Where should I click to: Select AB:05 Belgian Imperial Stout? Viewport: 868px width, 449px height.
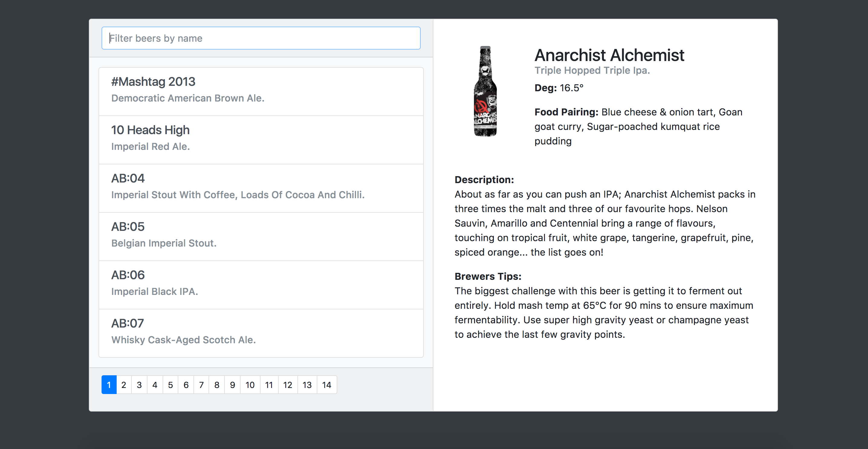pos(261,236)
